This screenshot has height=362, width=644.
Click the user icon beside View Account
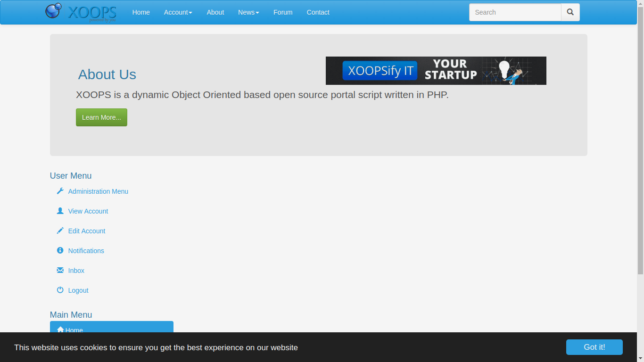point(60,211)
